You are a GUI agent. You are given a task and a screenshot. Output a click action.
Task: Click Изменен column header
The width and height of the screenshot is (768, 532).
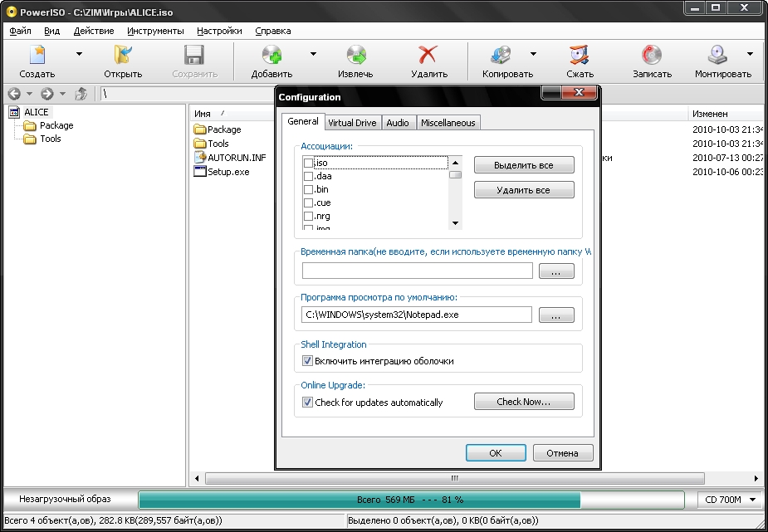[x=726, y=114]
